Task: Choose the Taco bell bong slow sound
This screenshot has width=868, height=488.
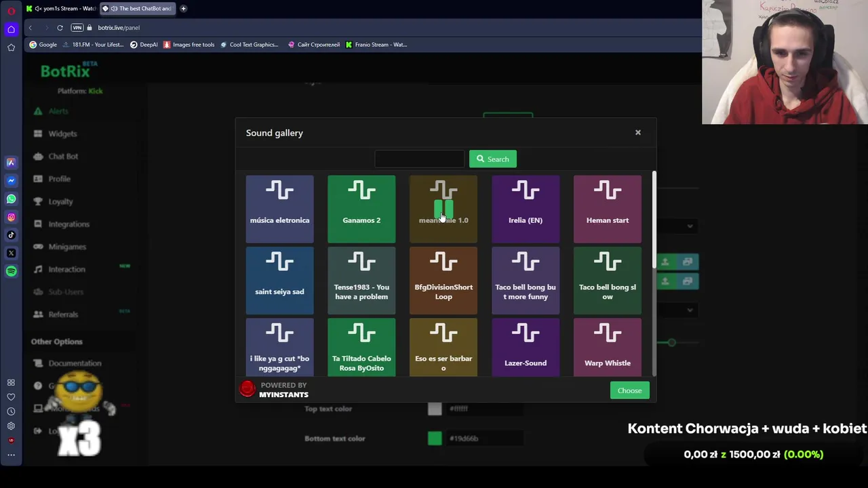Action: pyautogui.click(x=608, y=281)
